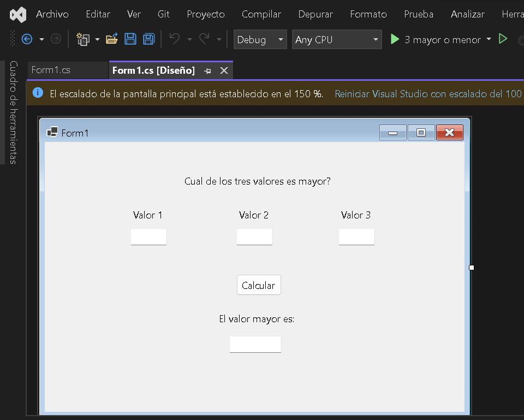Click the new project icon in toolbar
Image resolution: width=524 pixels, height=420 pixels.
[83, 39]
